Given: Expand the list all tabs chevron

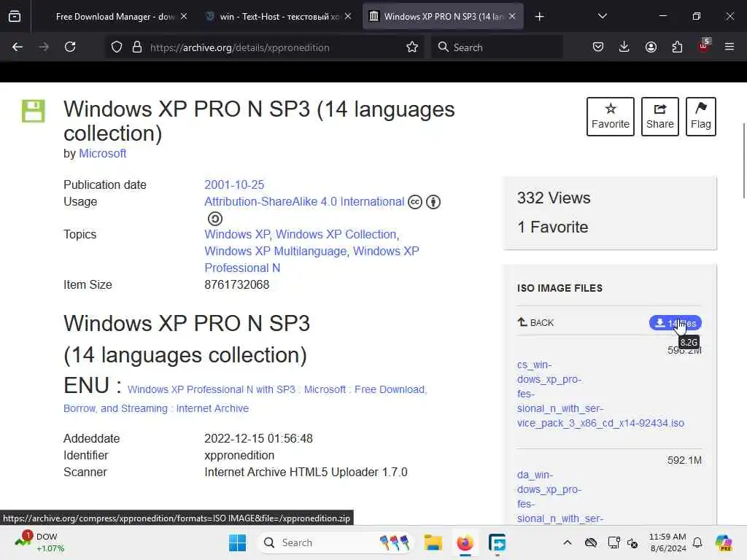Looking at the screenshot, I should point(602,17).
